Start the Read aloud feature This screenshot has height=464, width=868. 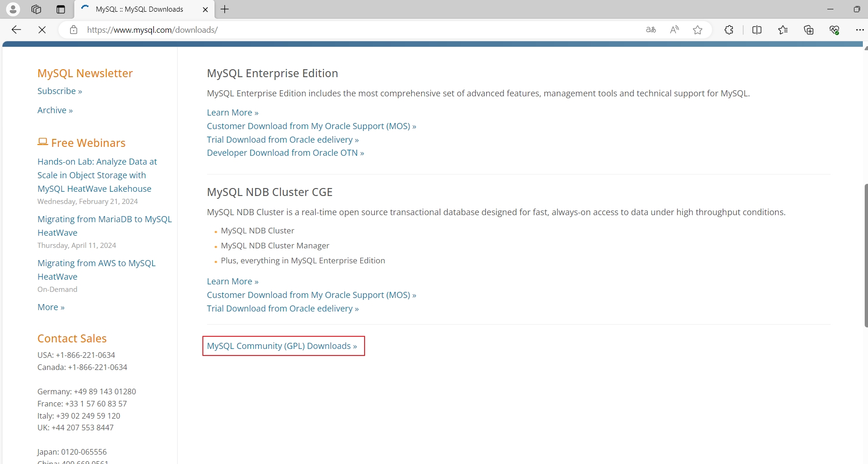click(x=674, y=30)
